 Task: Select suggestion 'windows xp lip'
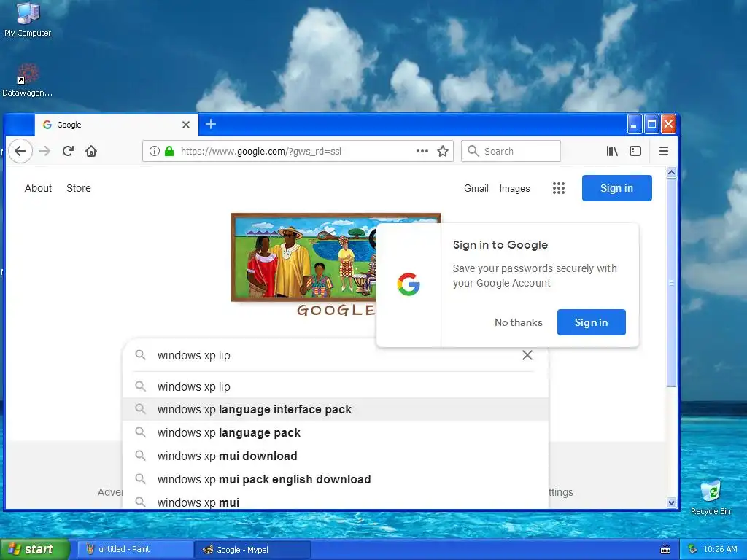(336, 386)
